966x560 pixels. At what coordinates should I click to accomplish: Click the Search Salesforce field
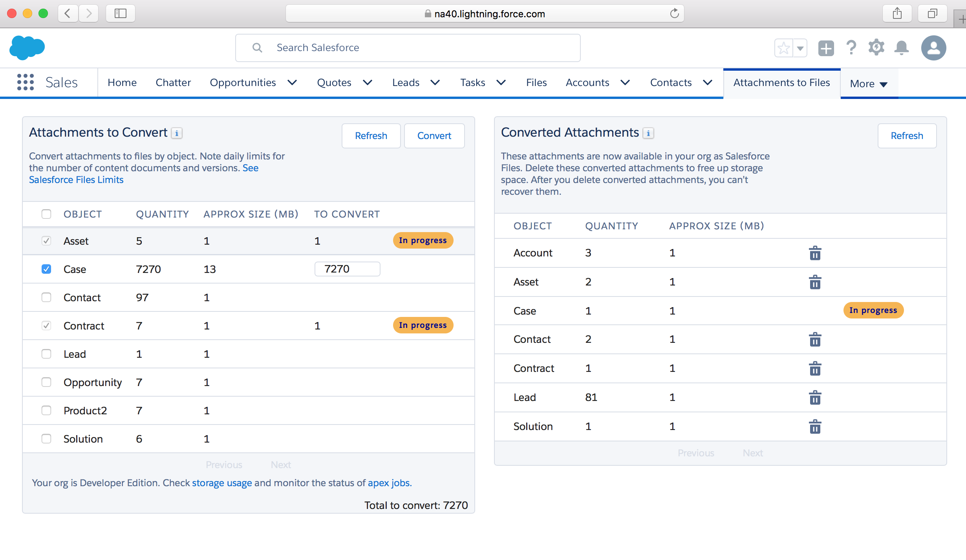[408, 48]
